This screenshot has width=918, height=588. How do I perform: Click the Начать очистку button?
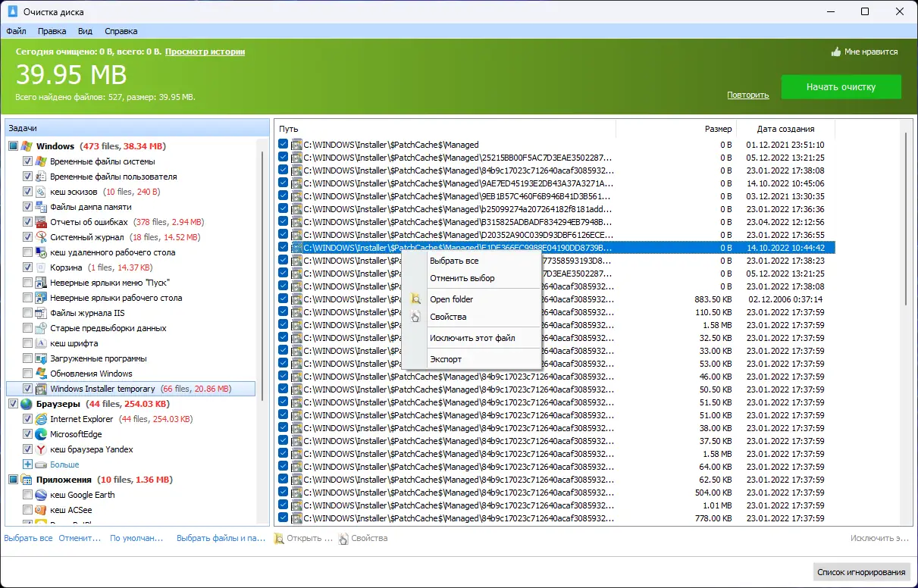pos(841,87)
